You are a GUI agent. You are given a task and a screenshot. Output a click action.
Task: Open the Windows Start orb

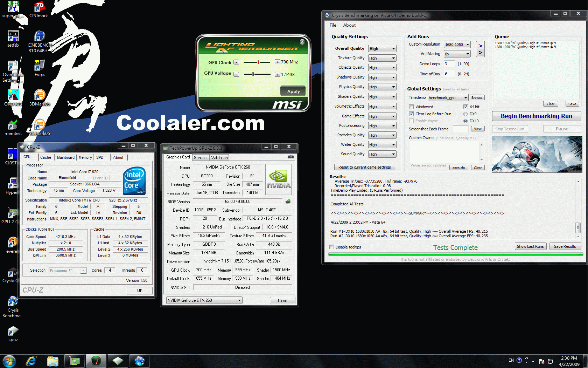pos(9,361)
